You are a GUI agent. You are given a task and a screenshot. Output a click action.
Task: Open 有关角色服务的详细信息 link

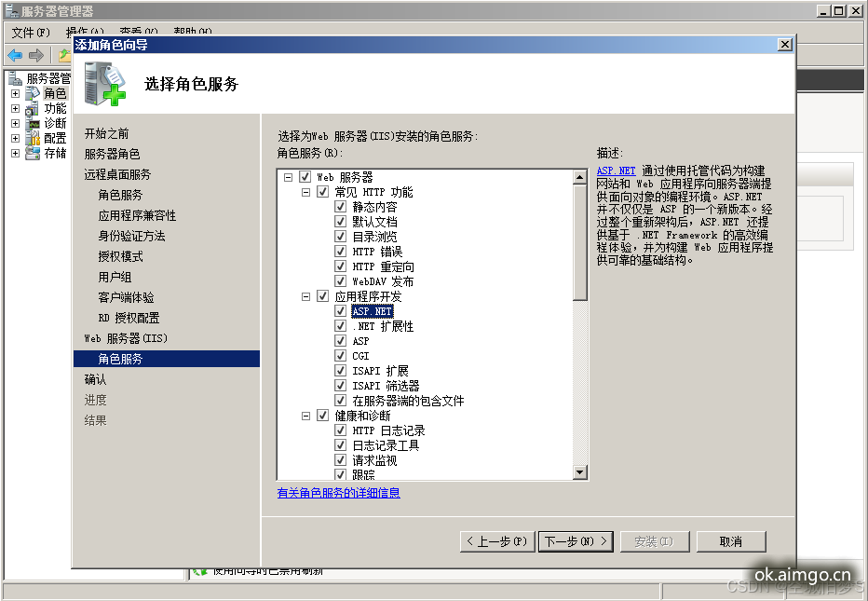[339, 492]
